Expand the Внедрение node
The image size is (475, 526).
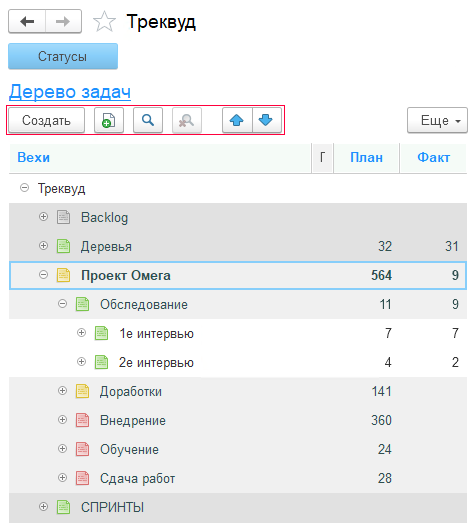62,419
